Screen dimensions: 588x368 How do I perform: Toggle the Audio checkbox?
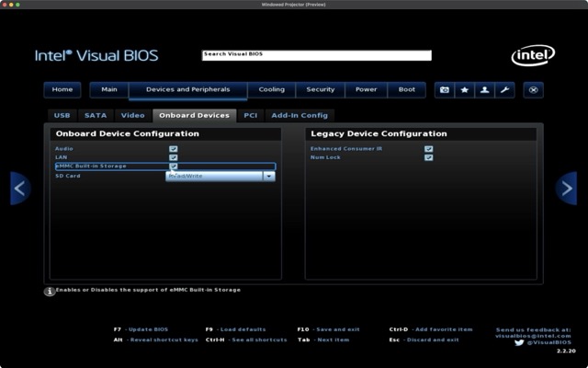pyautogui.click(x=174, y=149)
